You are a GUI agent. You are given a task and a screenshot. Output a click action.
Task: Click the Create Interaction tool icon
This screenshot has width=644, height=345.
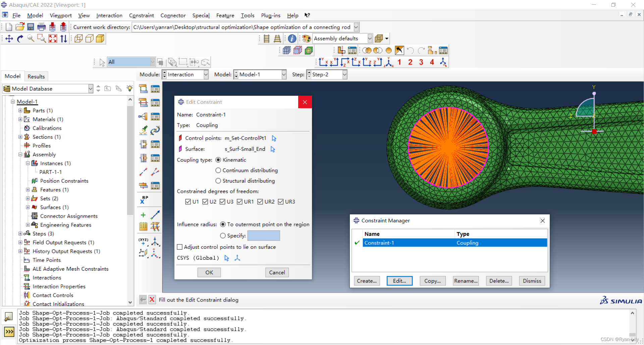click(143, 89)
